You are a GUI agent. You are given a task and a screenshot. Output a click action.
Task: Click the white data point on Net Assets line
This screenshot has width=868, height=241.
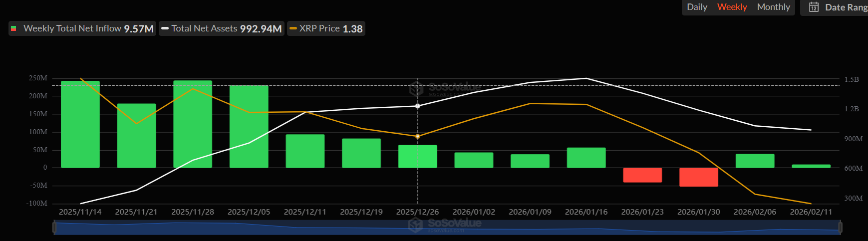pos(418,106)
